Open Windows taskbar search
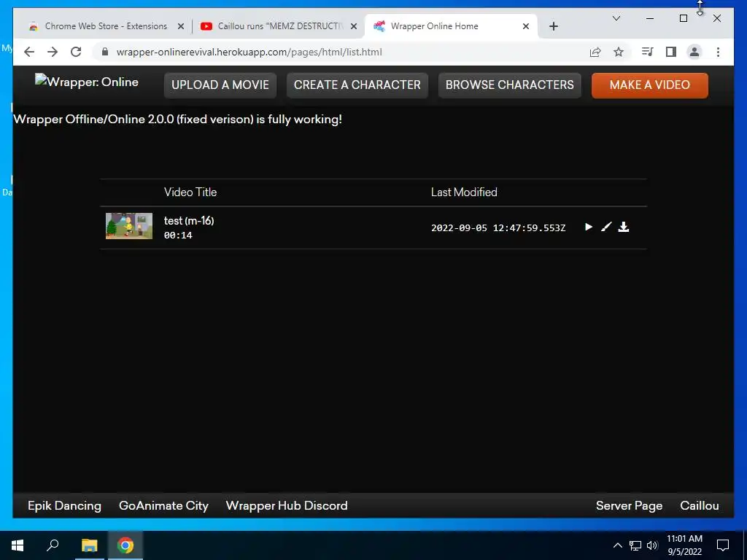The image size is (747, 560). click(53, 545)
